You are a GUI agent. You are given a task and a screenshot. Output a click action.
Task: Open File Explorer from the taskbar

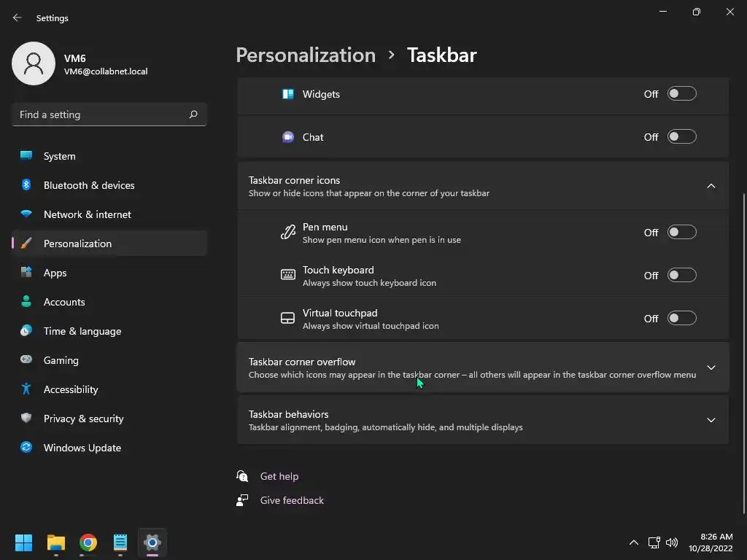[56, 542]
